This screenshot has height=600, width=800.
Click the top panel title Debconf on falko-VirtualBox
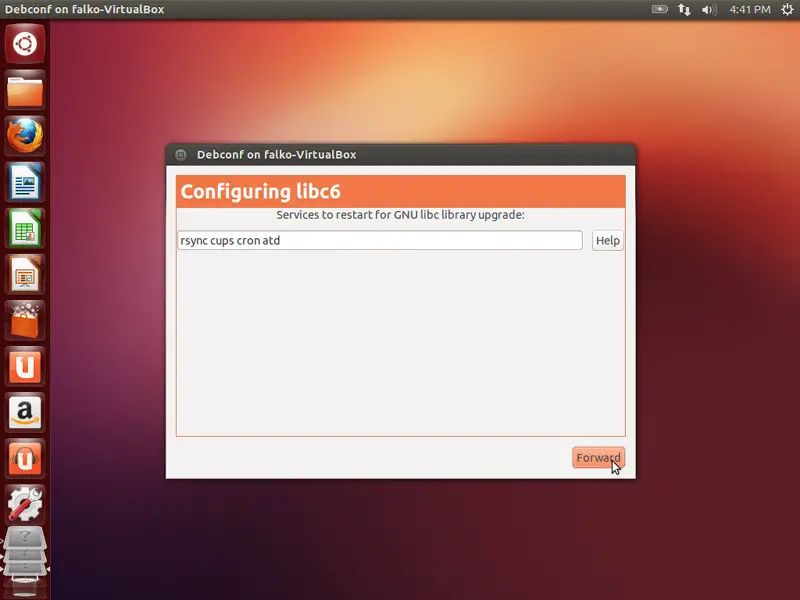point(85,9)
